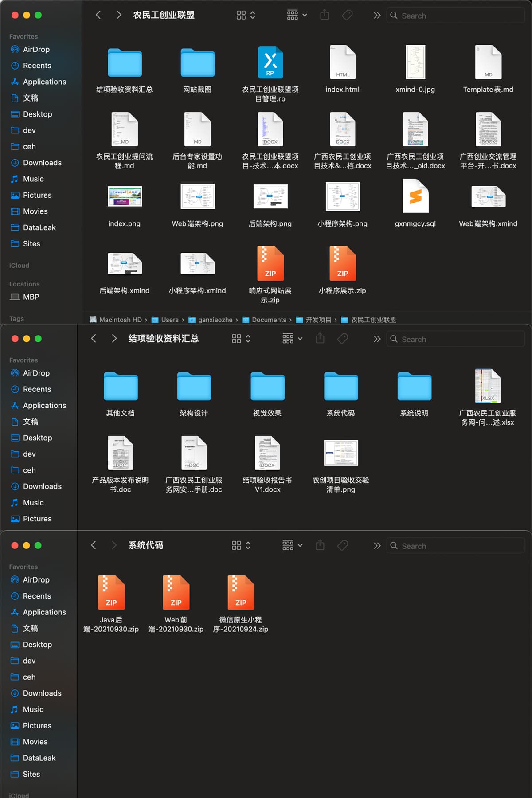
Task: Open the grouping dropdown in the 系统代码 window
Action: [x=292, y=545]
